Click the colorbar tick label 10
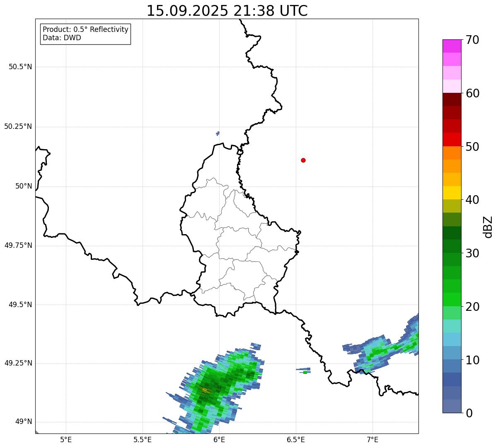Screen dimensions: 498x448 472,360
